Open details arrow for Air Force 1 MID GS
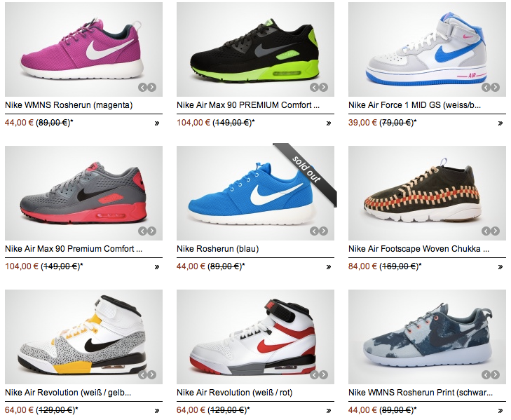Viewport: 511px width, 420px height. click(500, 123)
